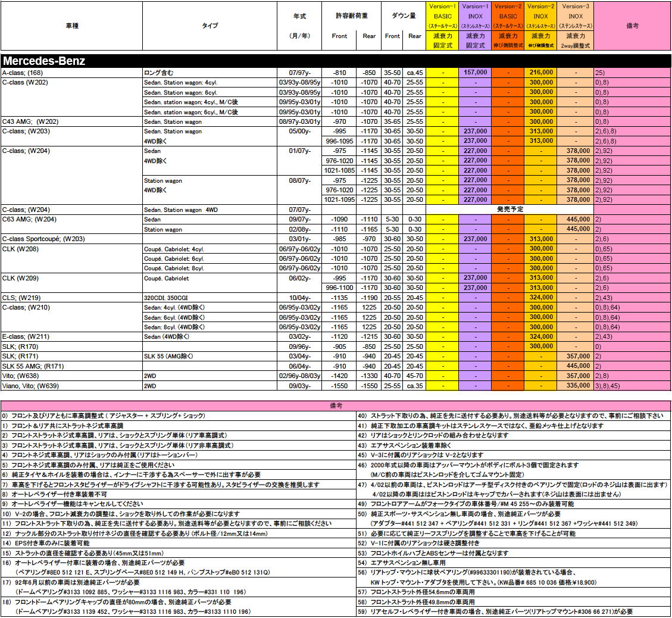672x618 pixels.
Task: Select the 45-70 rear drop cell
Action: point(414,376)
